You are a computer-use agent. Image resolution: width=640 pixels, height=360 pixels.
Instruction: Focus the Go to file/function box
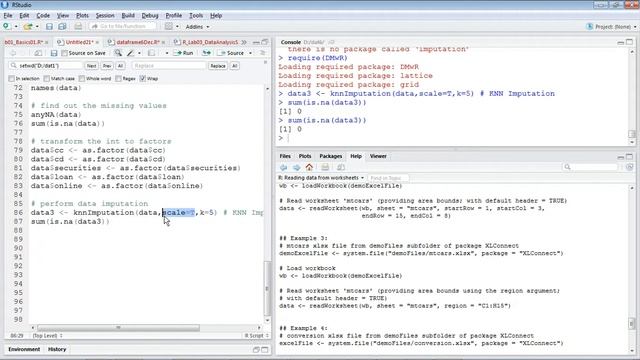(x=122, y=27)
